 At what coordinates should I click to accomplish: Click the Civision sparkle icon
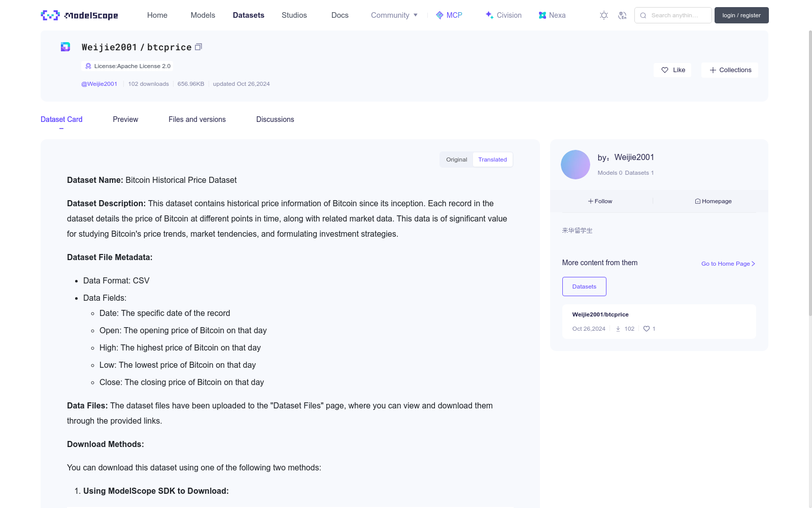489,15
